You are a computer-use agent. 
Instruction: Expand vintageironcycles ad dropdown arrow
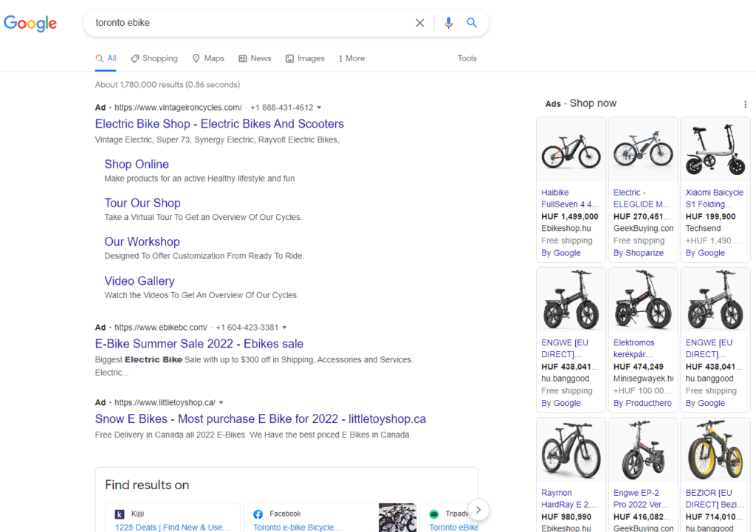point(319,108)
